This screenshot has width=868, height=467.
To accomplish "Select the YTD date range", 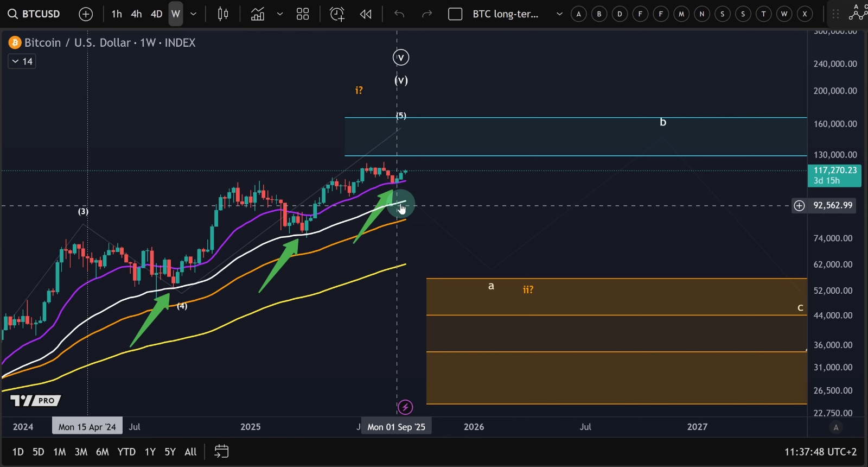I will point(126,452).
